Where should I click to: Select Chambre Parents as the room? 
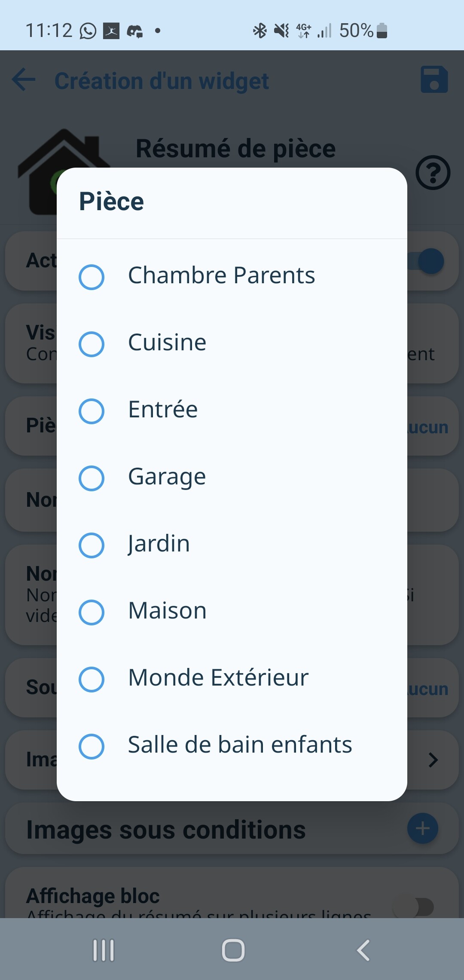pyautogui.click(x=92, y=277)
